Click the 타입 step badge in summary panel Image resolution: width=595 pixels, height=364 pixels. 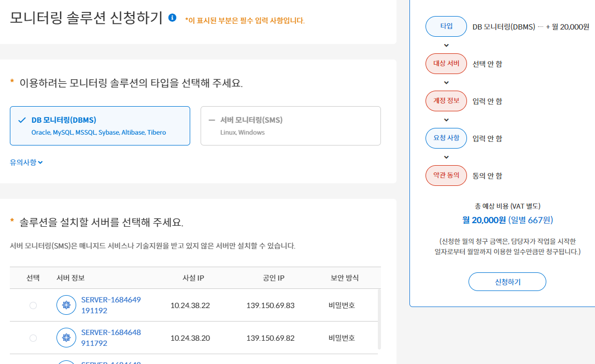coord(446,26)
